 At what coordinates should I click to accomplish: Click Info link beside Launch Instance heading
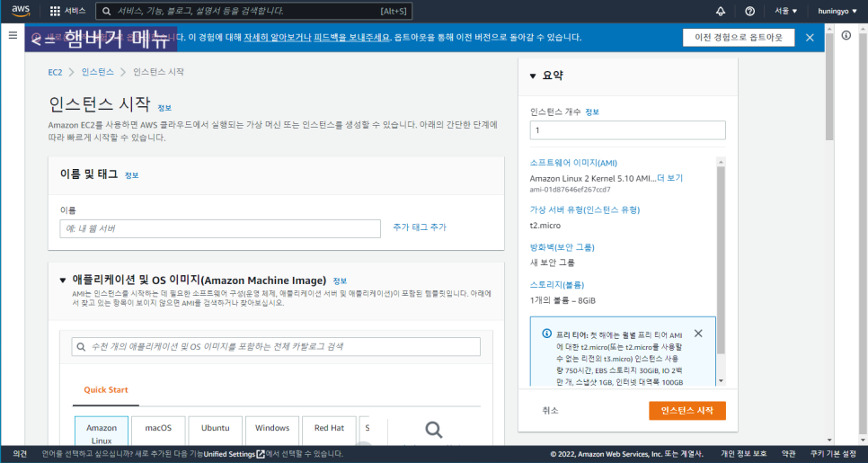[164, 108]
